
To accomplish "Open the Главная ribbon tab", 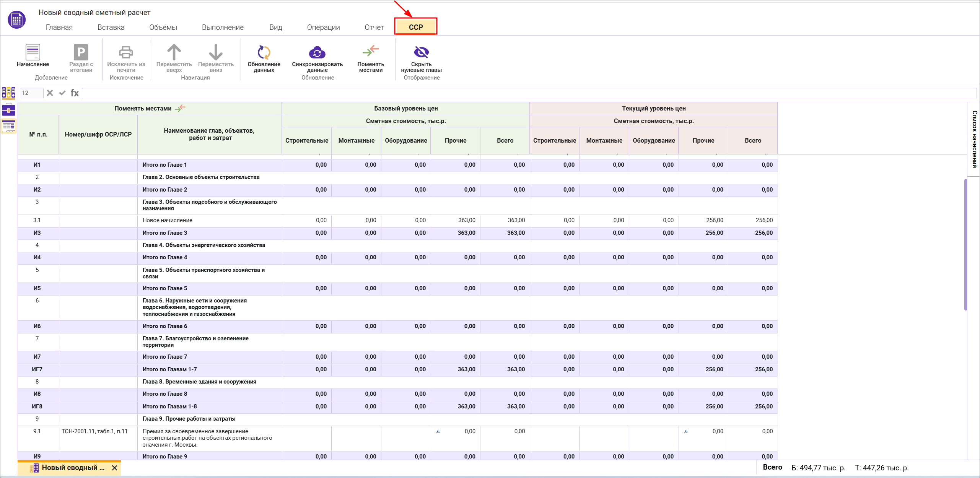I will 59,28.
